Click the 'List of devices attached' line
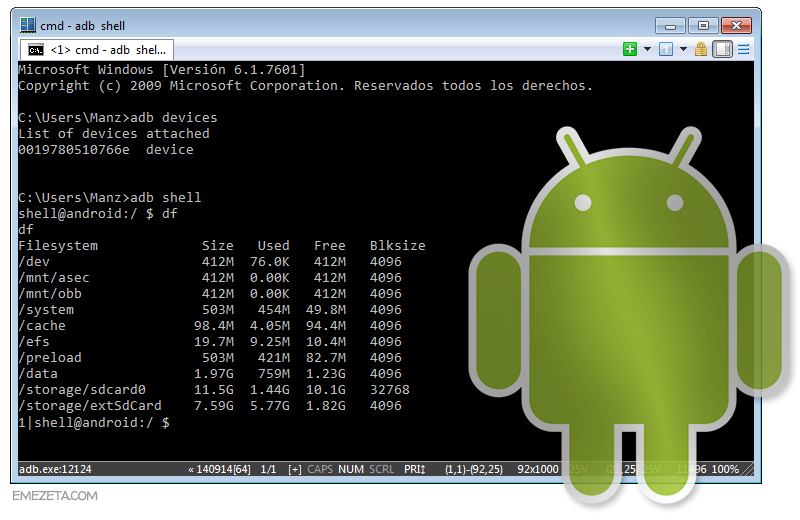This screenshot has width=800, height=520. (114, 134)
